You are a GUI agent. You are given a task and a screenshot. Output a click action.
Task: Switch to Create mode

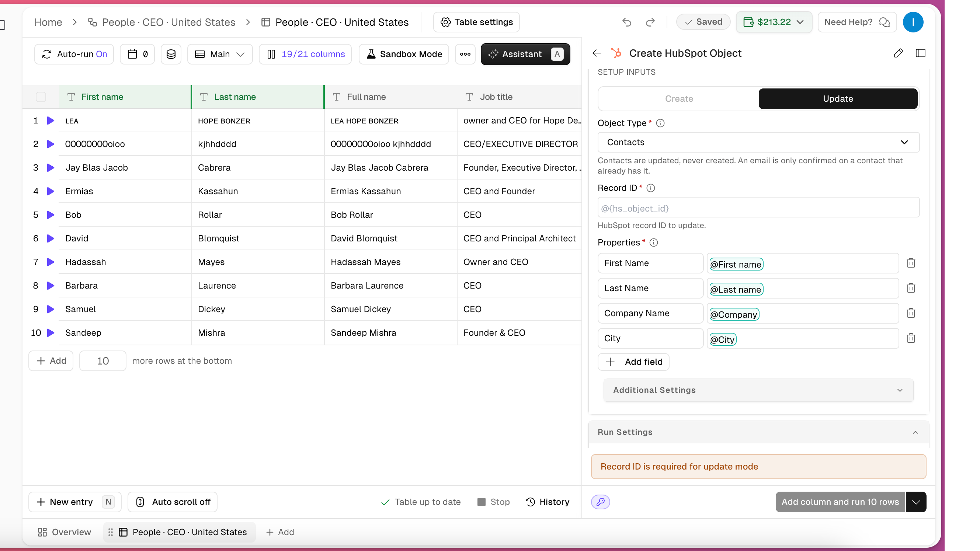[x=679, y=99]
